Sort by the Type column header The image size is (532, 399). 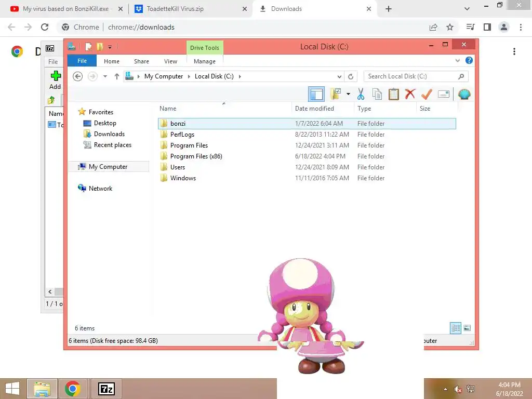(364, 109)
